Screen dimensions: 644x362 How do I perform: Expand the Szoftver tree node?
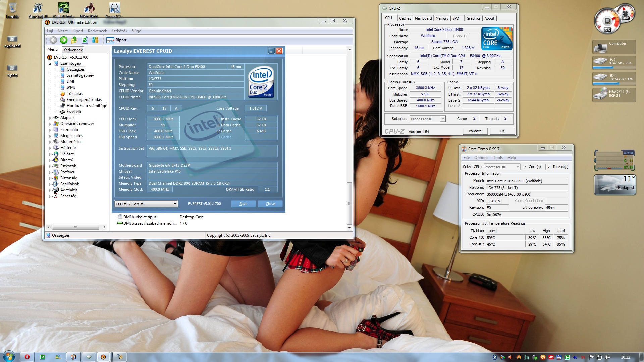[x=50, y=172]
